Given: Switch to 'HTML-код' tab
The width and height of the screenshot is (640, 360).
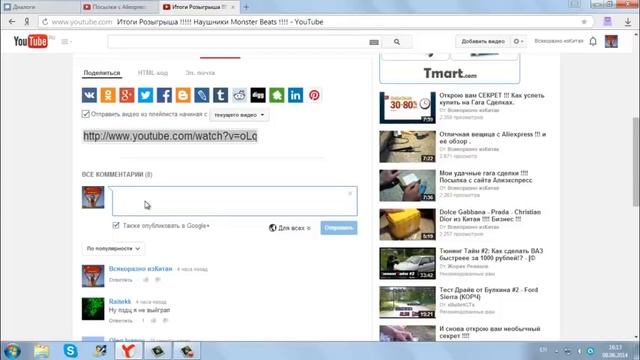Looking at the screenshot, I should pyautogui.click(x=153, y=73).
